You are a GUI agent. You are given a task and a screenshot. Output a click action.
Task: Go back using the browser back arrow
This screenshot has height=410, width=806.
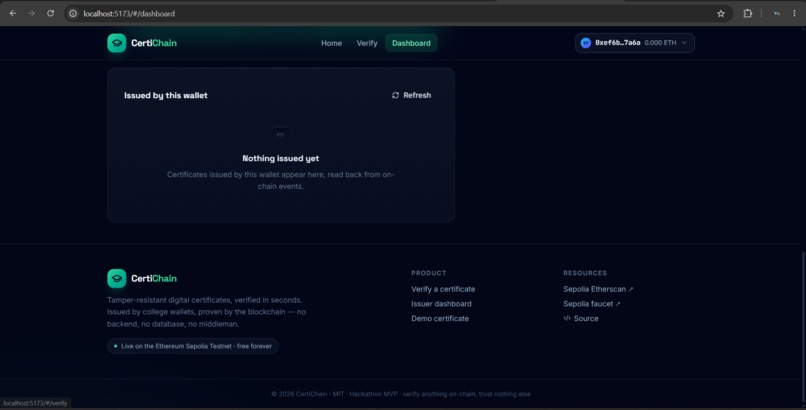(13, 13)
